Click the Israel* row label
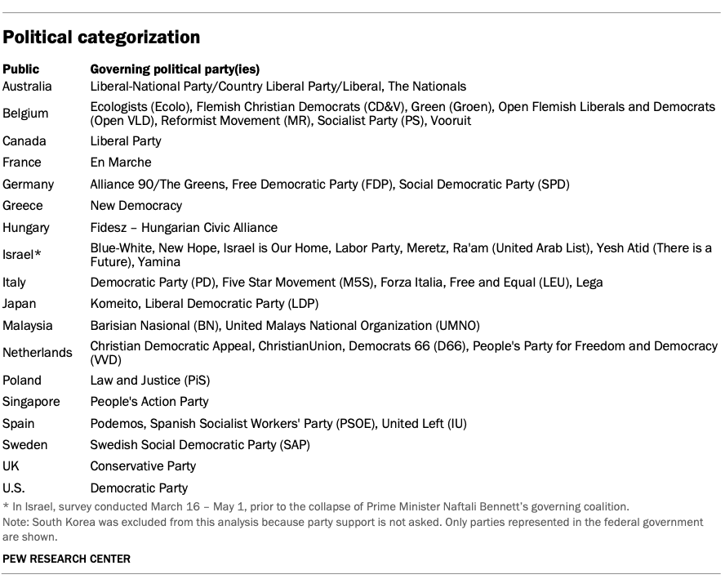725x588 pixels. (22, 255)
